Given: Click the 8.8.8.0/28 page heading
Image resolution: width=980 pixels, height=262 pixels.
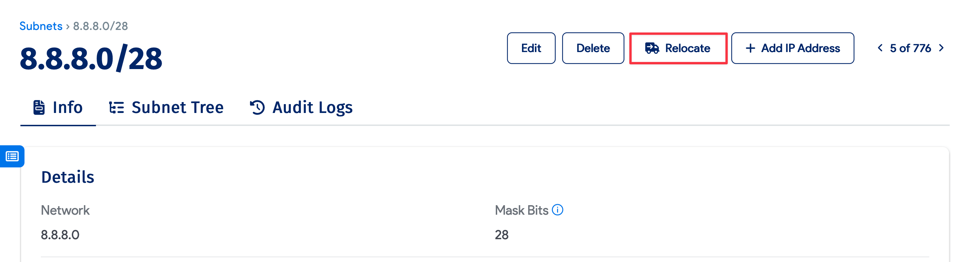Looking at the screenshot, I should pyautogui.click(x=91, y=59).
